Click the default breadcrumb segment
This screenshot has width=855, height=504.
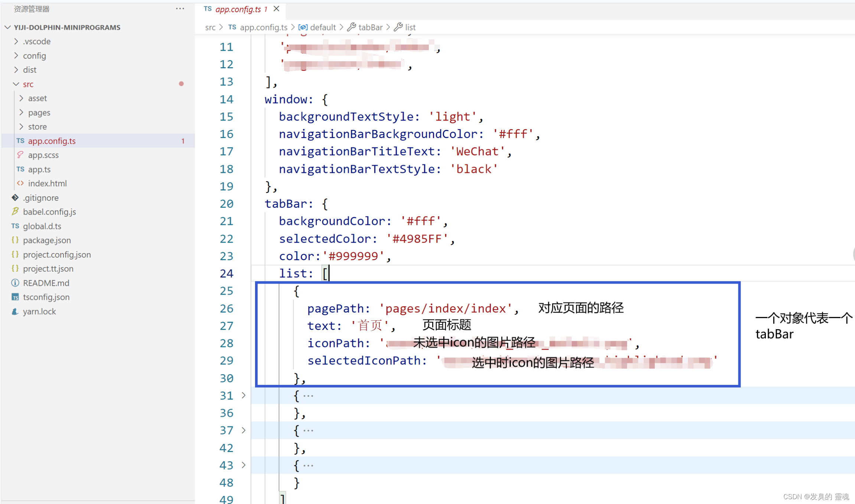coord(323,27)
